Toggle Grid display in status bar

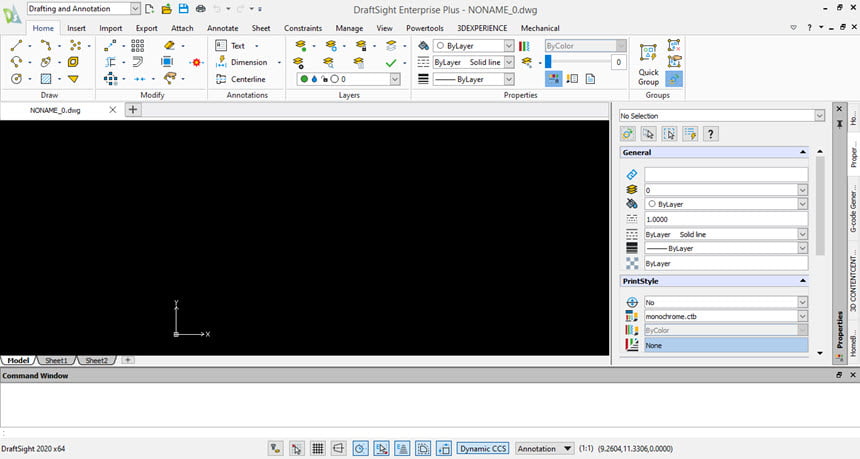coord(318,449)
